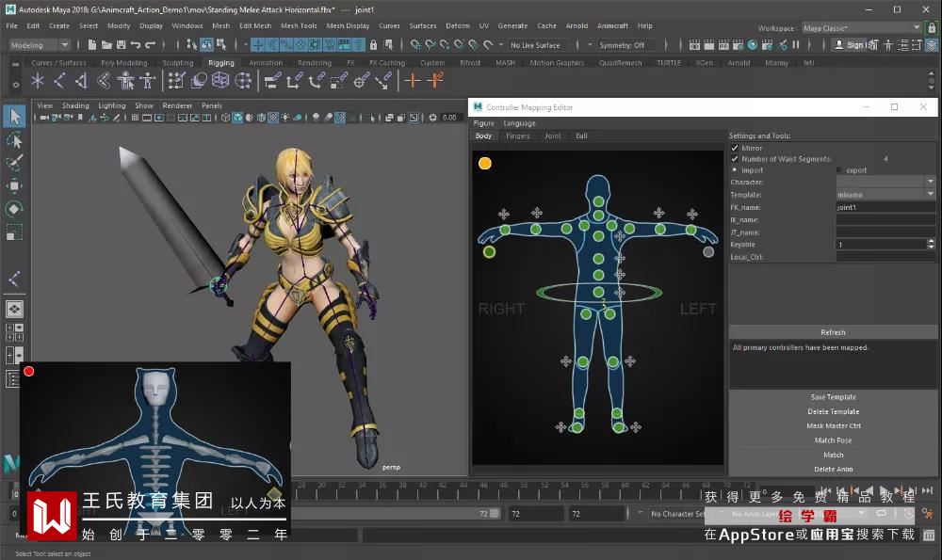
Task: Click the Create Locator shelf icon
Action: [38, 81]
